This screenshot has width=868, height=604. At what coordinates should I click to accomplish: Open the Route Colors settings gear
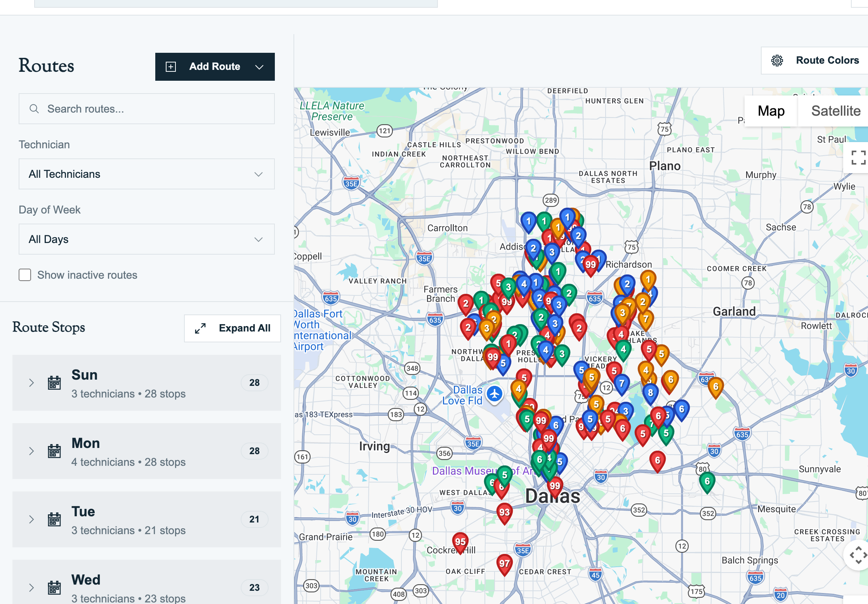pos(777,61)
